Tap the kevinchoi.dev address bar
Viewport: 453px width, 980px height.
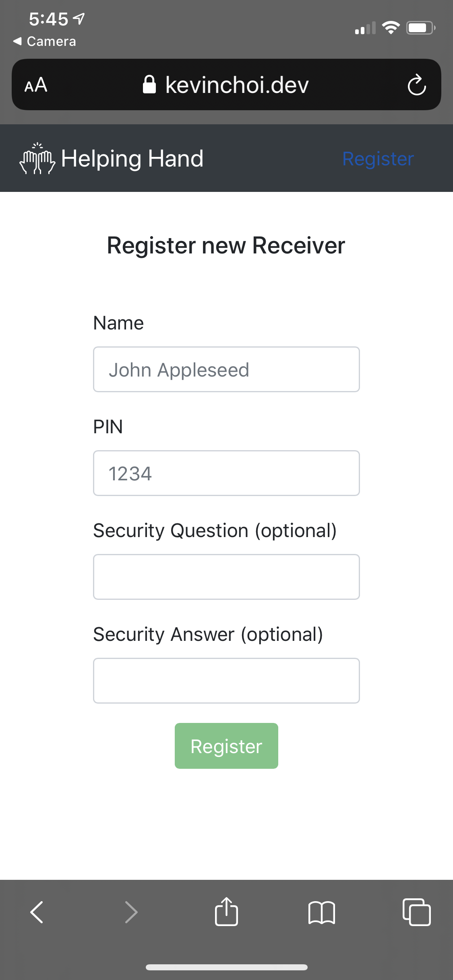(237, 85)
